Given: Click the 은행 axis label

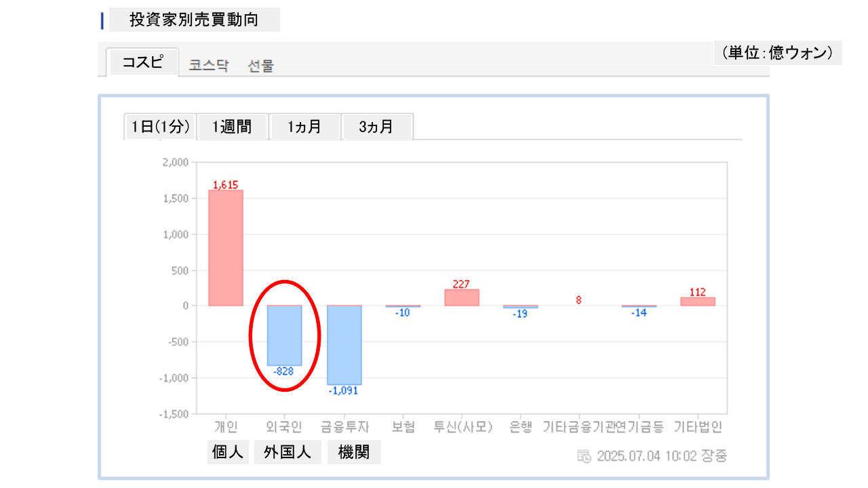Looking at the screenshot, I should click(x=520, y=427).
